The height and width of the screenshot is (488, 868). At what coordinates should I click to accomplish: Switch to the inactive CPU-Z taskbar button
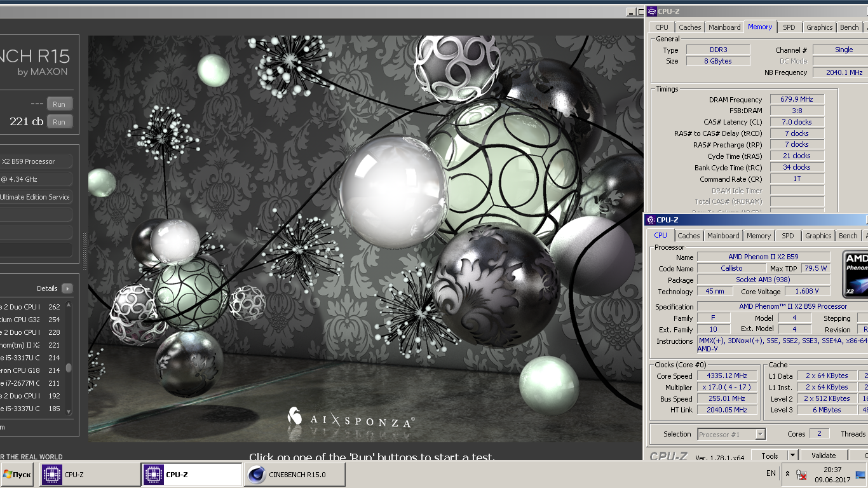90,475
